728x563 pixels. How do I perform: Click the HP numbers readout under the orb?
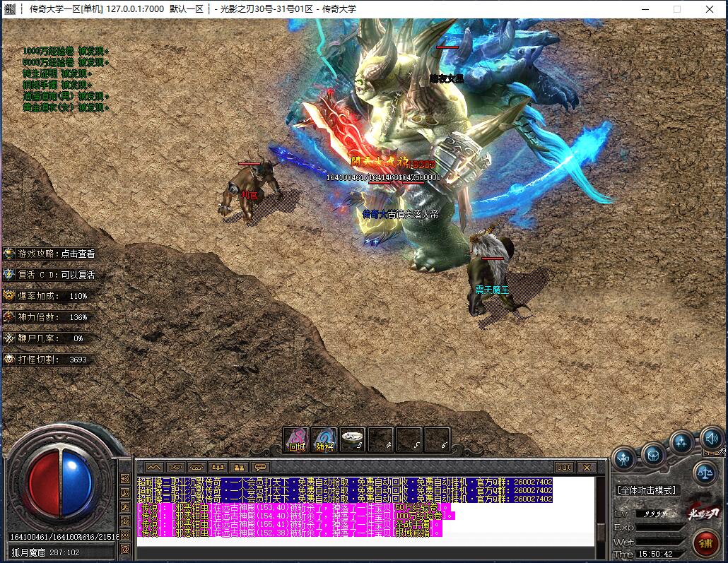click(64, 537)
